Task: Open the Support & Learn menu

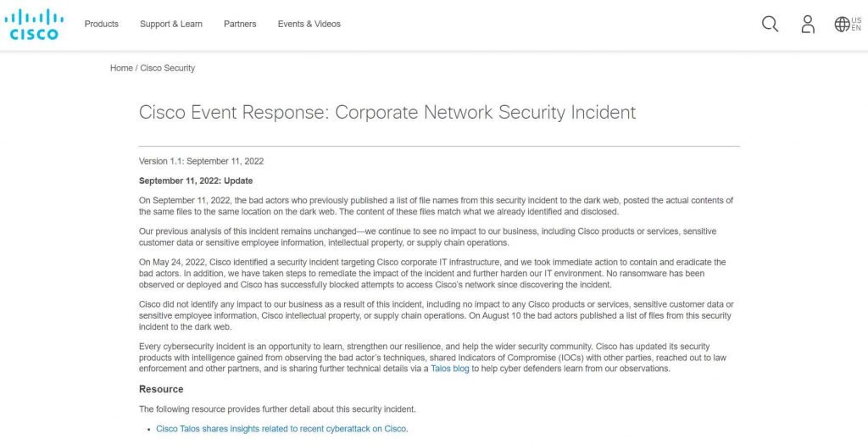Action: pos(171,24)
